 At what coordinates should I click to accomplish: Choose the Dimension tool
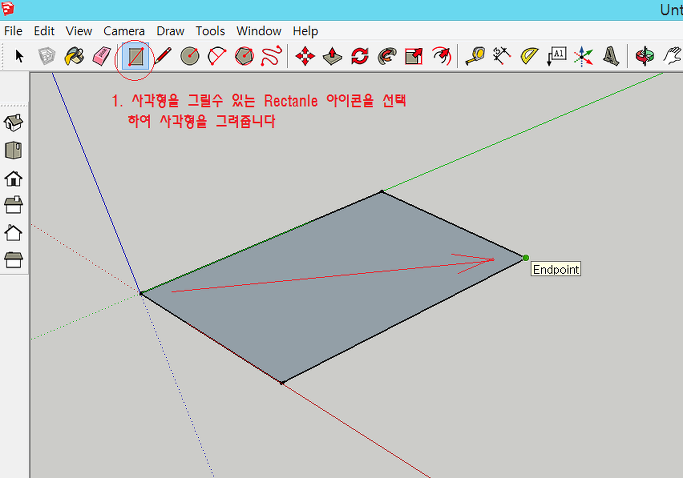(502, 56)
